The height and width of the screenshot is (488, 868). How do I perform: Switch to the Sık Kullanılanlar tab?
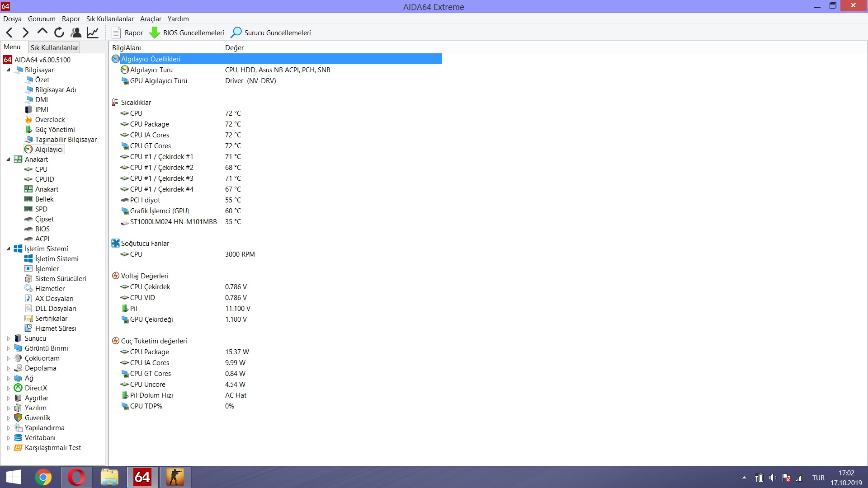tap(54, 47)
